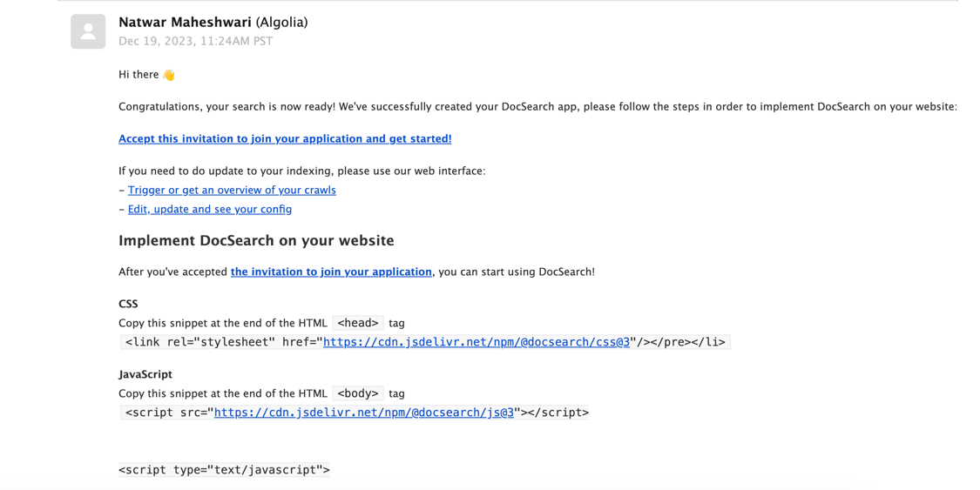Screen dimensions: 980x490
Task: Click the <body> inline code tag
Action: click(358, 393)
